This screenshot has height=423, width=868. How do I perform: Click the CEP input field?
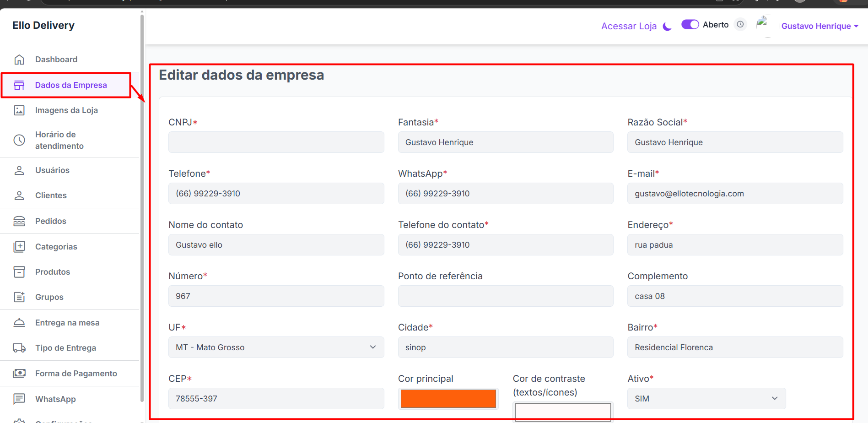[x=276, y=399]
